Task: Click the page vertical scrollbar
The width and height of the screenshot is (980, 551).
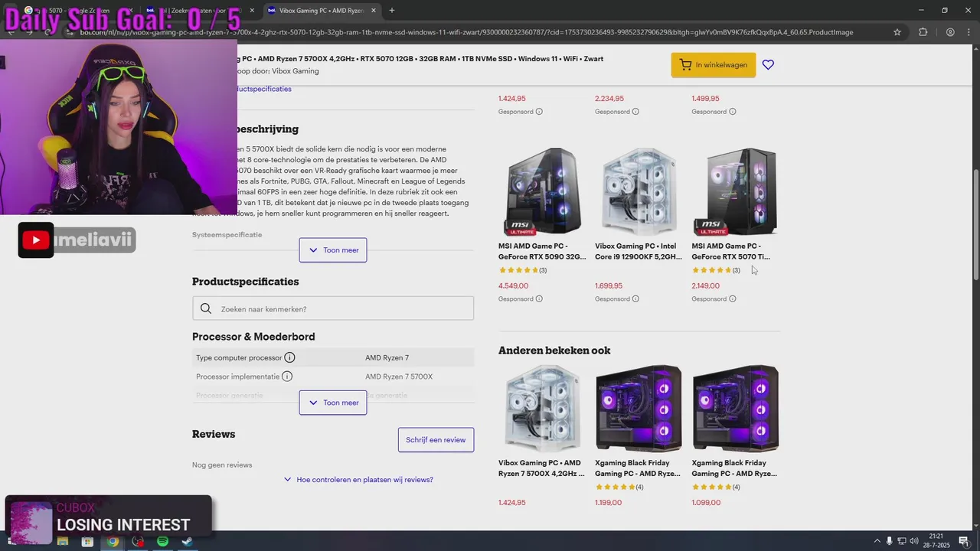Action: 975,226
